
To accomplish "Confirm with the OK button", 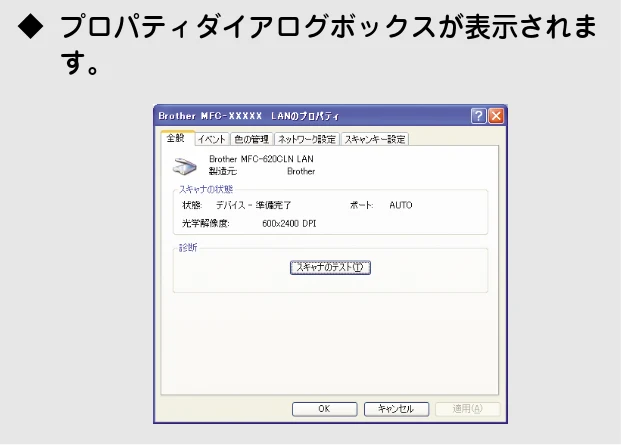I will click(x=324, y=409).
